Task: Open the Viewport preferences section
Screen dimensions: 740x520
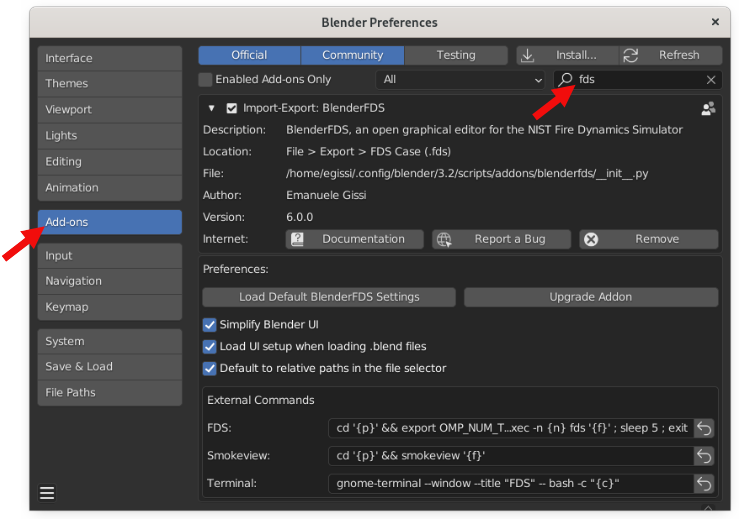Action: (x=109, y=110)
